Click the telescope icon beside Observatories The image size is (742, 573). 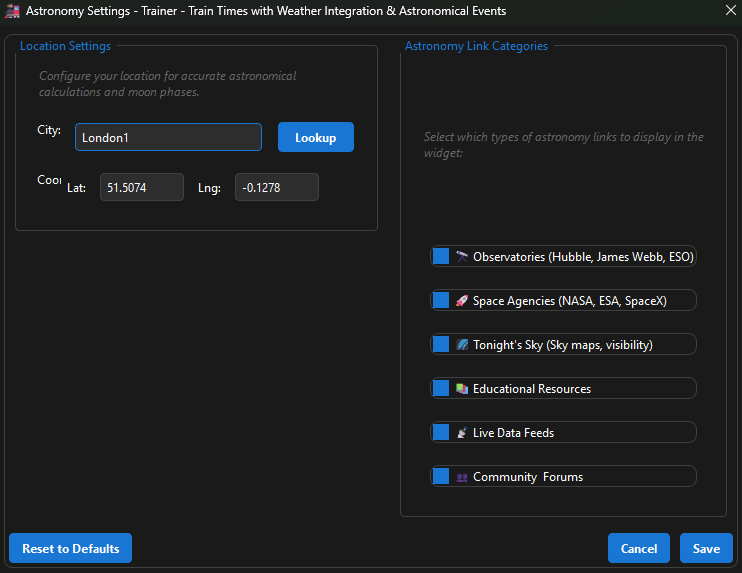tap(461, 257)
